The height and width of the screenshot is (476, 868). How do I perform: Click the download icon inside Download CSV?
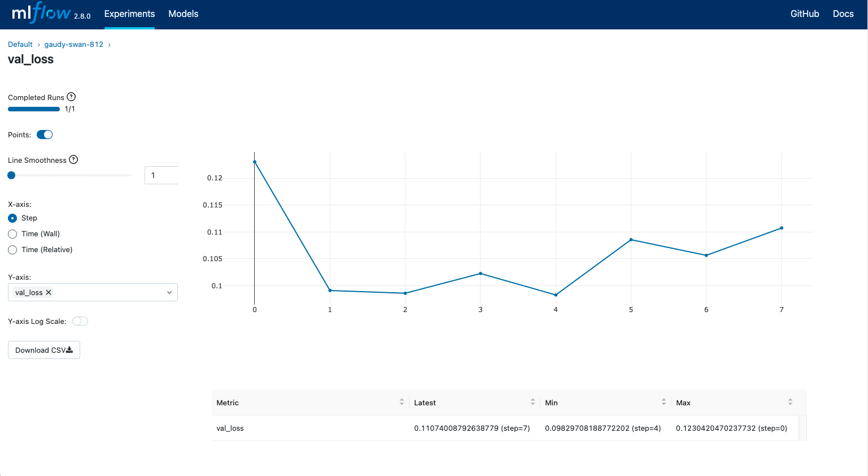(x=70, y=349)
